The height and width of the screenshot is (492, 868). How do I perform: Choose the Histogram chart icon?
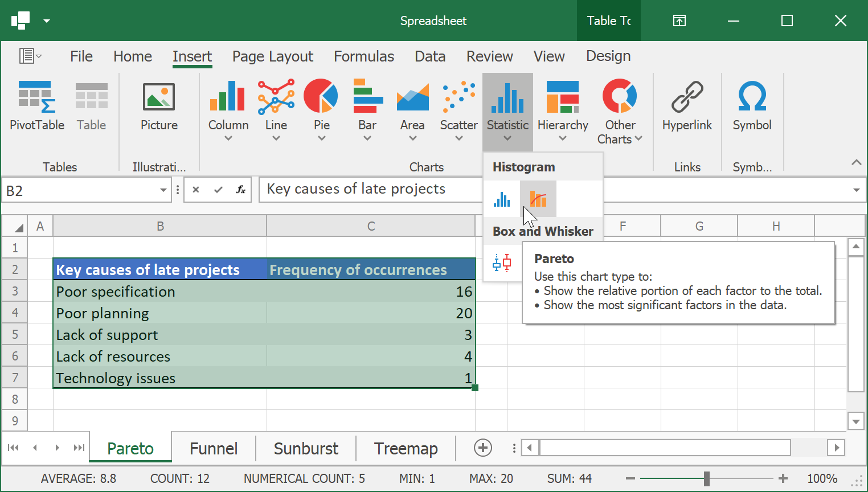[x=502, y=199]
